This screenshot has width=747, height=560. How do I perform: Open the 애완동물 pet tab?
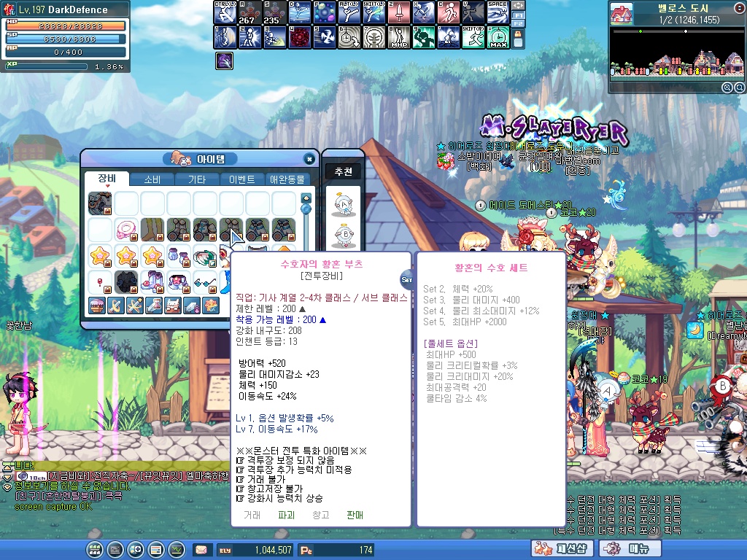point(287,179)
